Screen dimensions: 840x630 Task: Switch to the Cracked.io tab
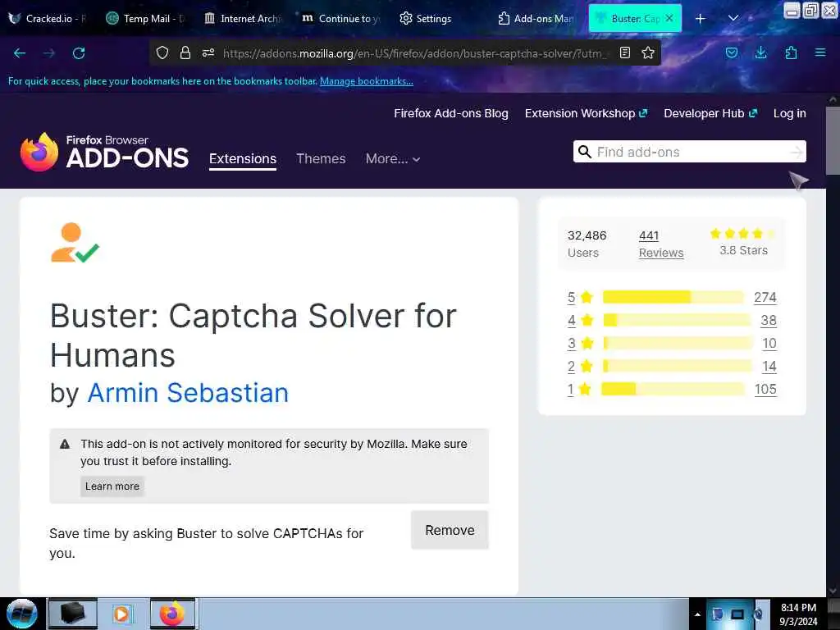[48, 18]
